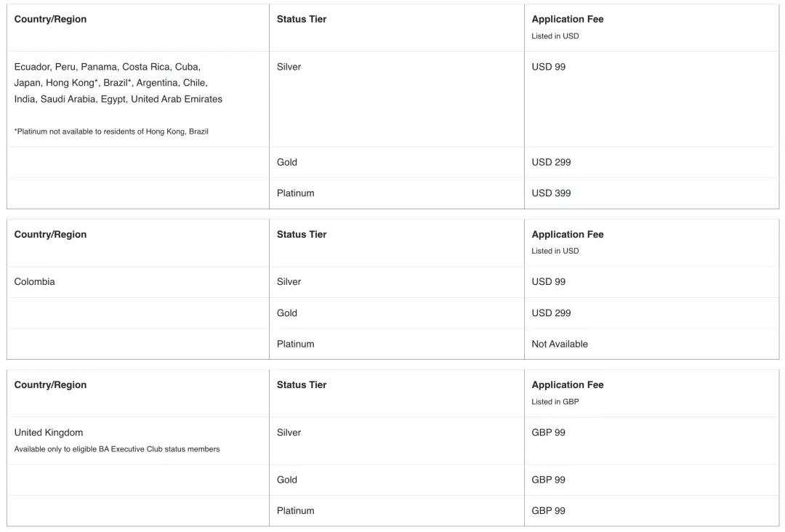Image resolution: width=785 pixels, height=532 pixels.
Task: Select the "Not Available" fee cell
Action: (559, 344)
